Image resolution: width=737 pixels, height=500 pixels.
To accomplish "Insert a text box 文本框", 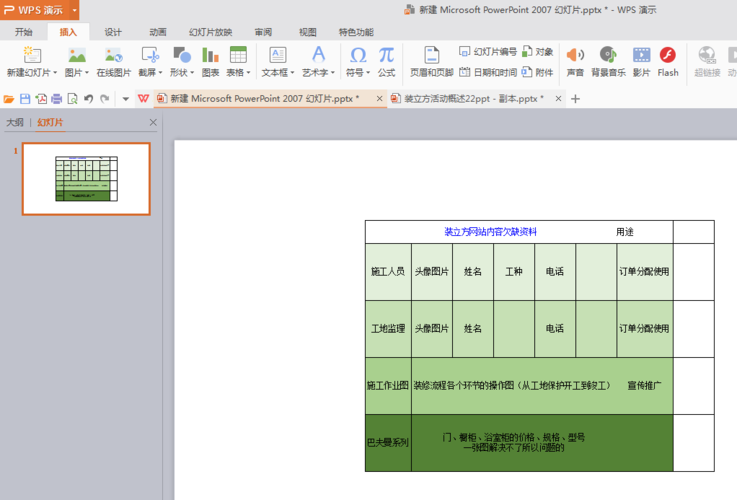I will tap(277, 55).
